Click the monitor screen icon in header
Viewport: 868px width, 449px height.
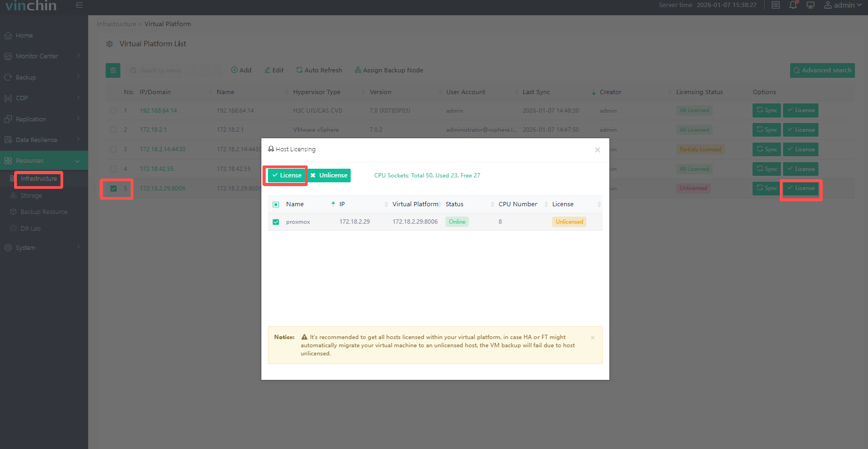click(810, 5)
